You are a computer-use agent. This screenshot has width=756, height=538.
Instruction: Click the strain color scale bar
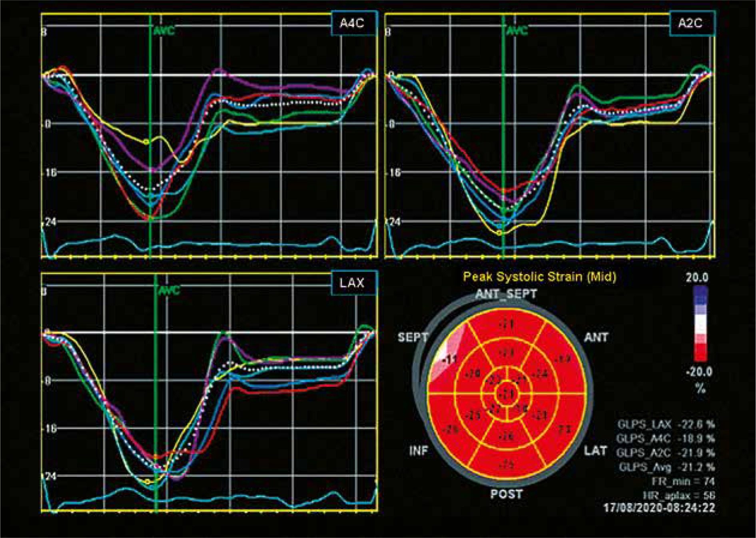coord(700,324)
